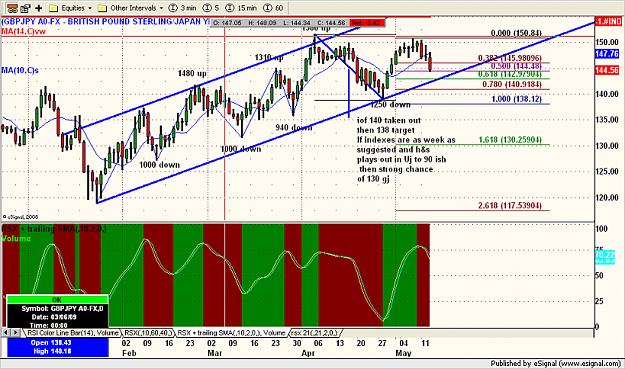Click the Mar label on the time axis
This screenshot has width=625, height=369.
click(215, 353)
